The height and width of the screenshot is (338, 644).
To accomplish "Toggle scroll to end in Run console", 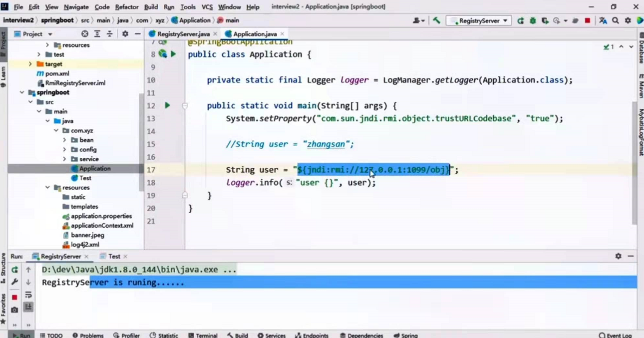I will [28, 307].
